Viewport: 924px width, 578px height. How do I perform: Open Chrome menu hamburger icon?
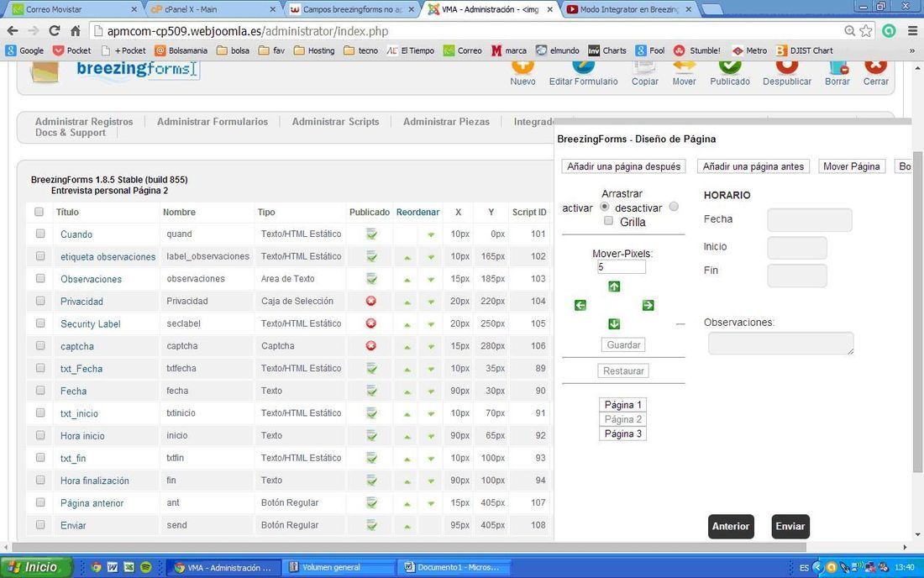tap(911, 30)
